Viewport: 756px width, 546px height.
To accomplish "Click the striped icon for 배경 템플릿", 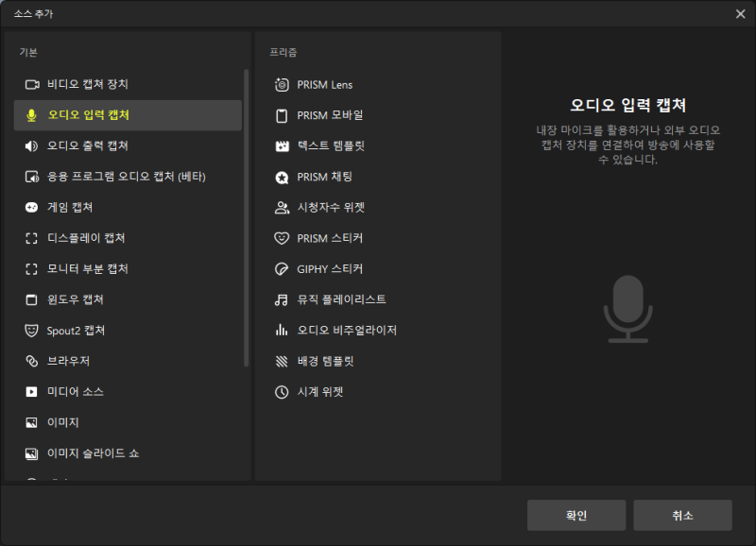I will (x=282, y=362).
